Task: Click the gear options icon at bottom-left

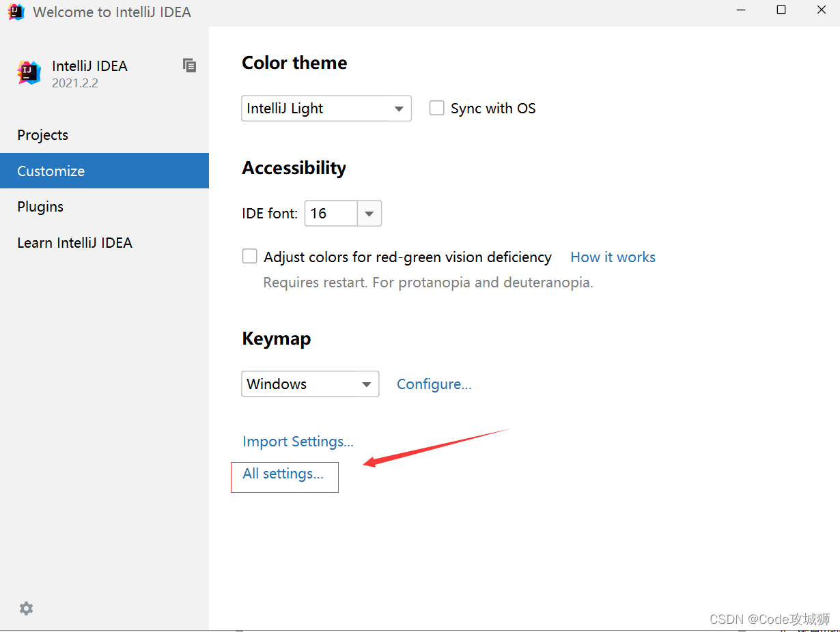Action: pyautogui.click(x=26, y=608)
